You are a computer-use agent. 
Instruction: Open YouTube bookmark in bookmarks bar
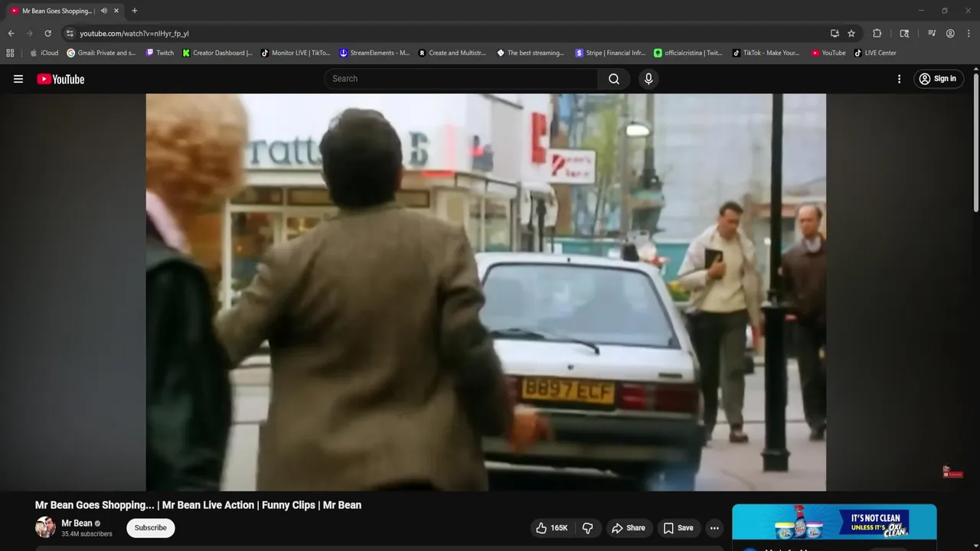tap(828, 53)
